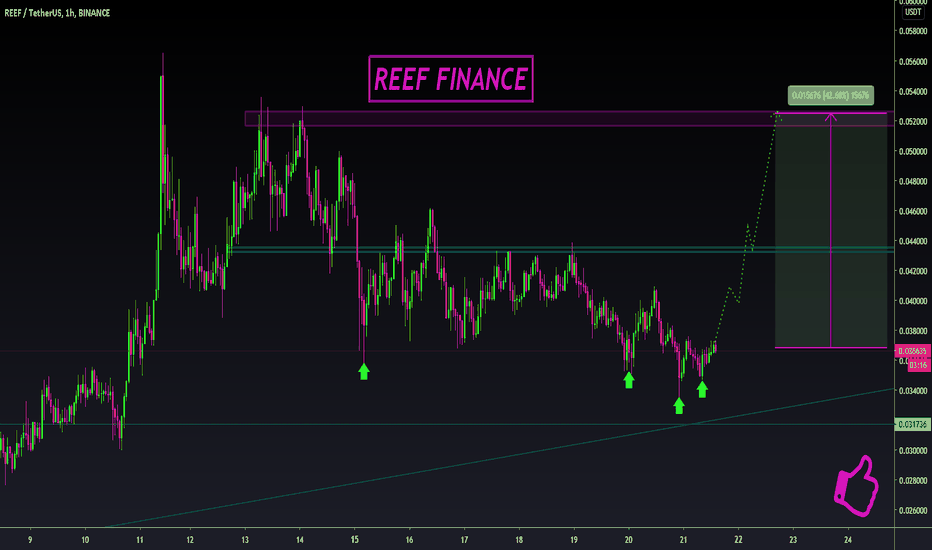Select the green price range measurement label
932x550 pixels.
(830, 95)
